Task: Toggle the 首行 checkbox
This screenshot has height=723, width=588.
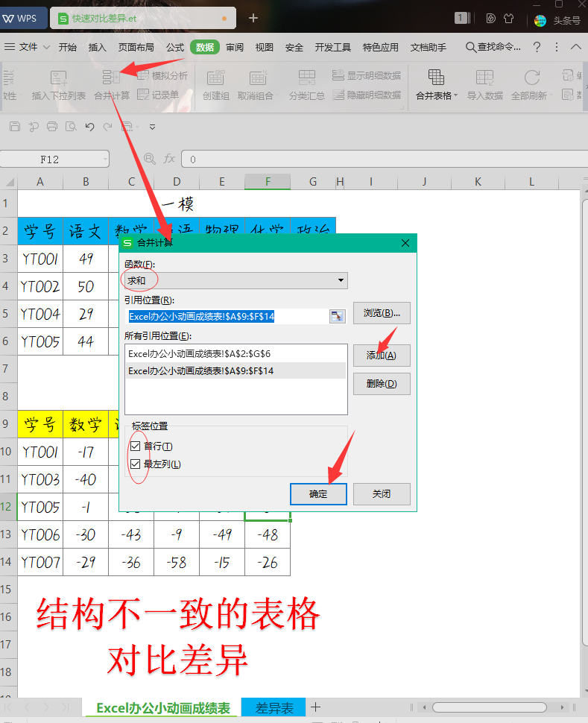Action: [x=135, y=446]
